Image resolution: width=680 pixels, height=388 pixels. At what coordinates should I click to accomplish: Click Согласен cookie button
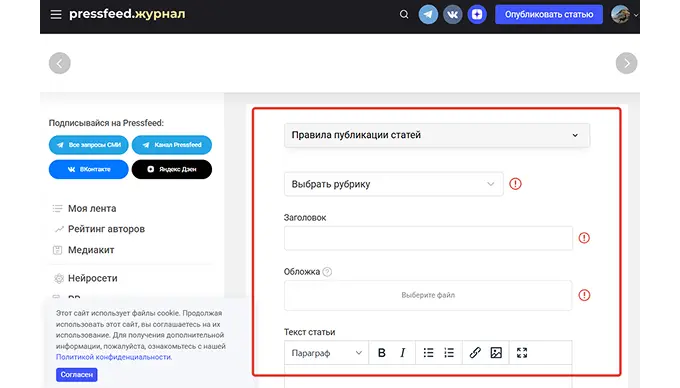tap(77, 375)
